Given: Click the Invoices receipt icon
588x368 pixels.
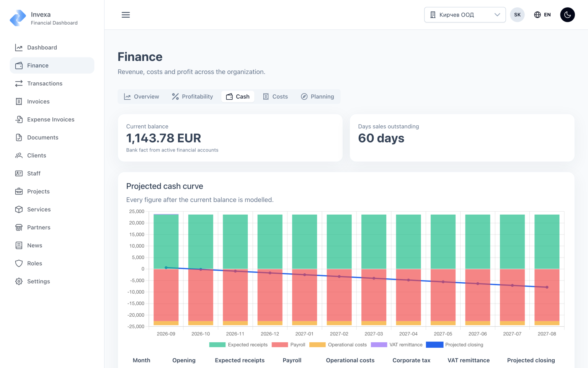Looking at the screenshot, I should point(19,102).
